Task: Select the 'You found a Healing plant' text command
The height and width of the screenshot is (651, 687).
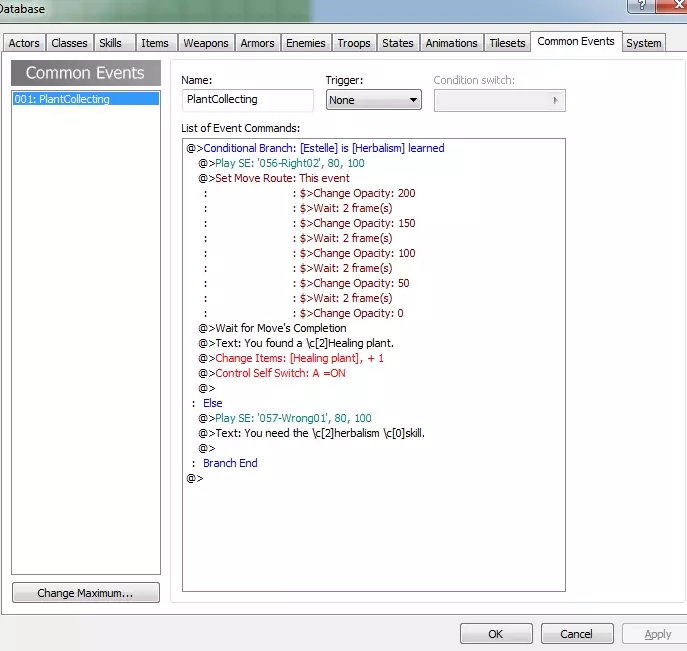Action: click(296, 343)
